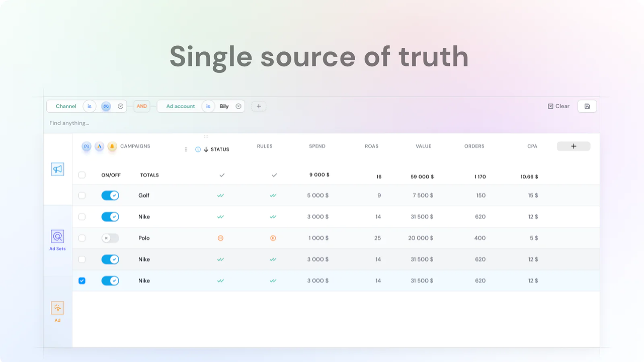Sort by the Orders column header

(474, 146)
